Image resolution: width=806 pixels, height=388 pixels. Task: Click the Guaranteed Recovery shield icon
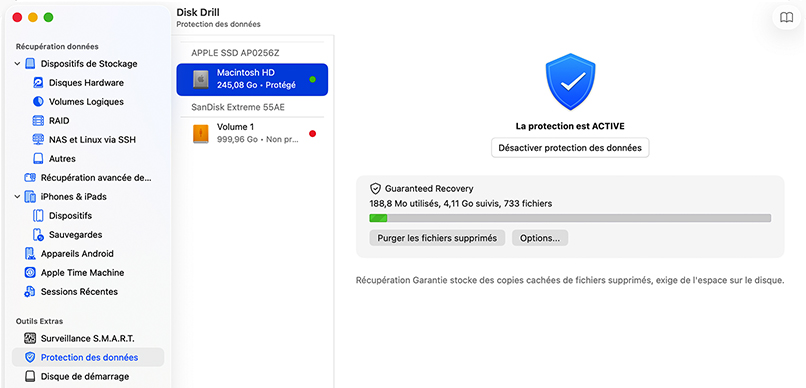coord(375,189)
